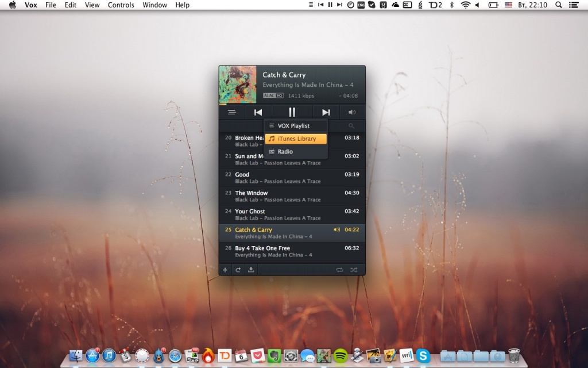Viewport: 588px width, 368px height.
Task: Open the Controls menu
Action: [121, 5]
